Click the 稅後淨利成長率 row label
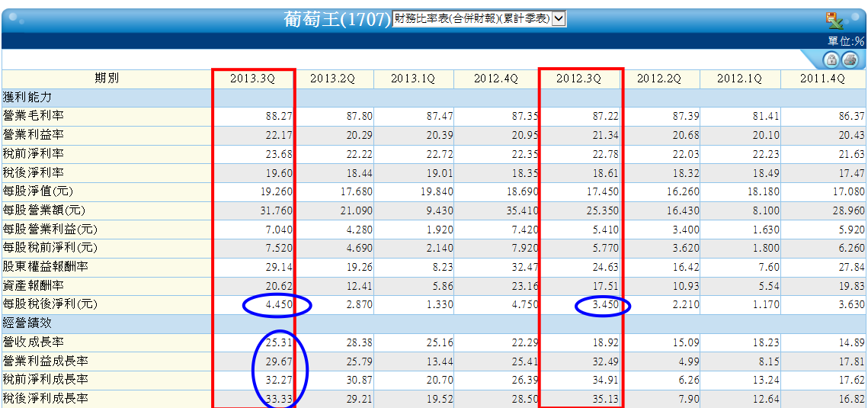 46,399
